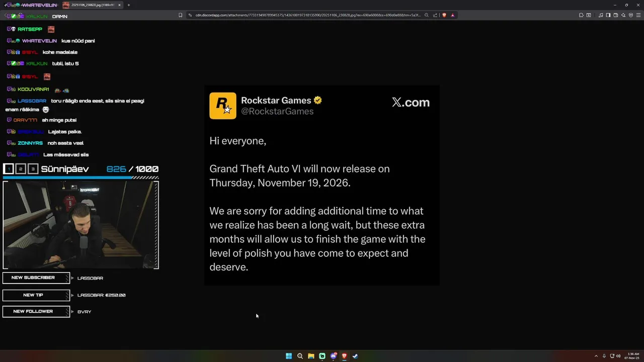Click the emote in RATSEPP's message

(x=51, y=29)
